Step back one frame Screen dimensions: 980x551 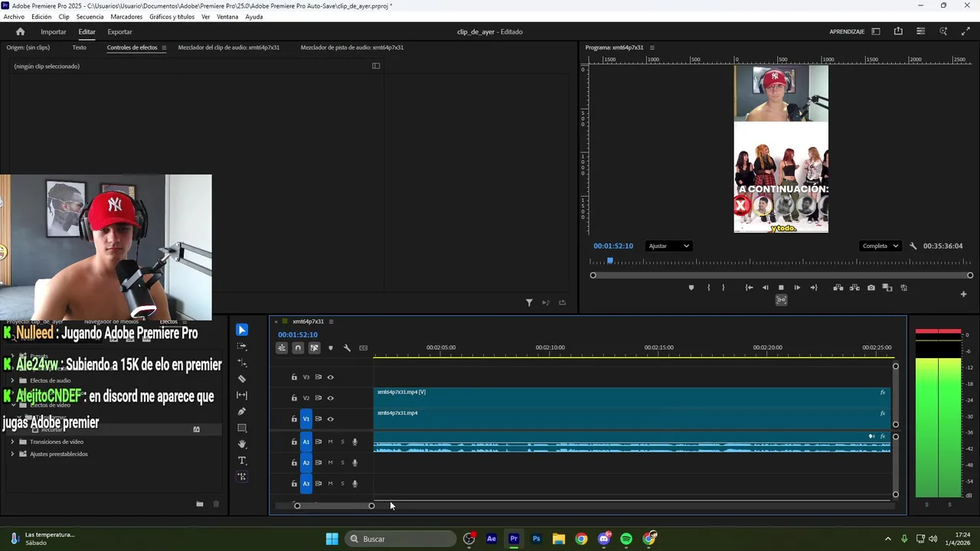765,288
